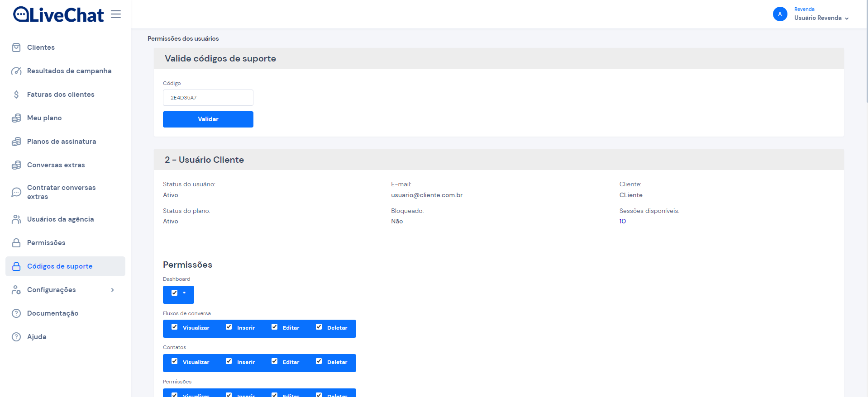Toggle Visualizar checkbox under Fluxos de conversa

175,327
